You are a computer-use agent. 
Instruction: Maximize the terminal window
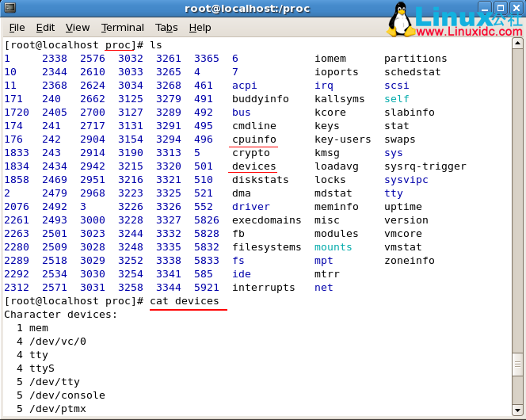(x=501, y=8)
